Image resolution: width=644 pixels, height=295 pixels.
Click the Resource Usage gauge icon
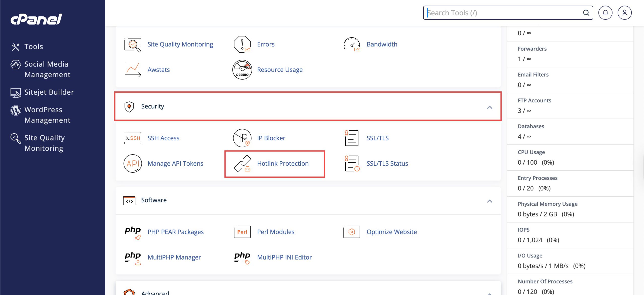coord(242,70)
